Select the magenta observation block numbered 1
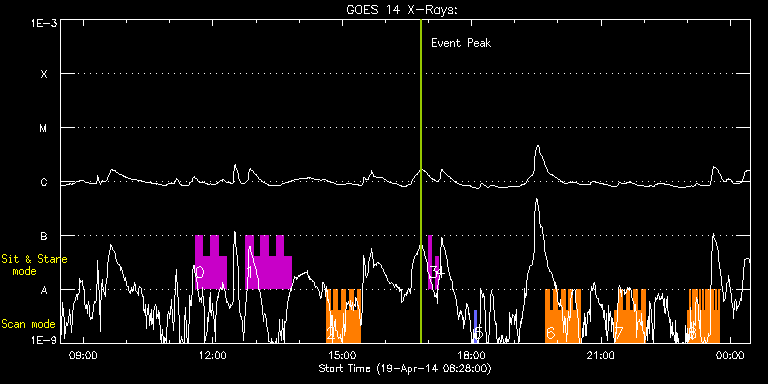Image resolution: width=768 pixels, height=384 pixels. pyautogui.click(x=268, y=263)
